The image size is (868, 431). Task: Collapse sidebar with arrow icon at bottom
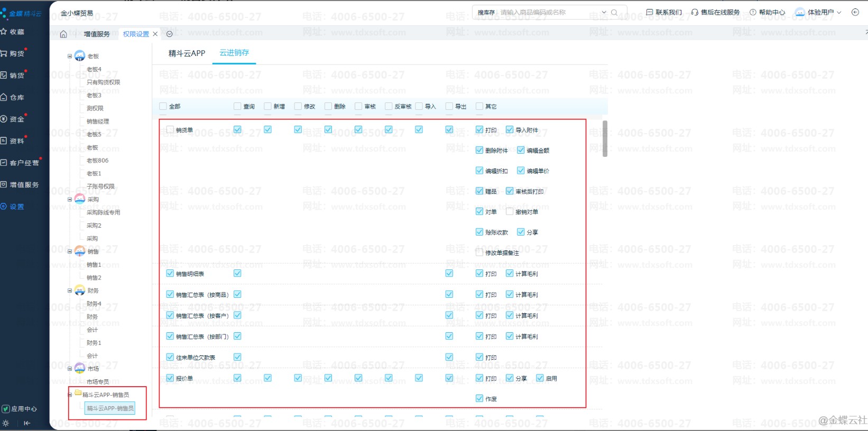27,423
